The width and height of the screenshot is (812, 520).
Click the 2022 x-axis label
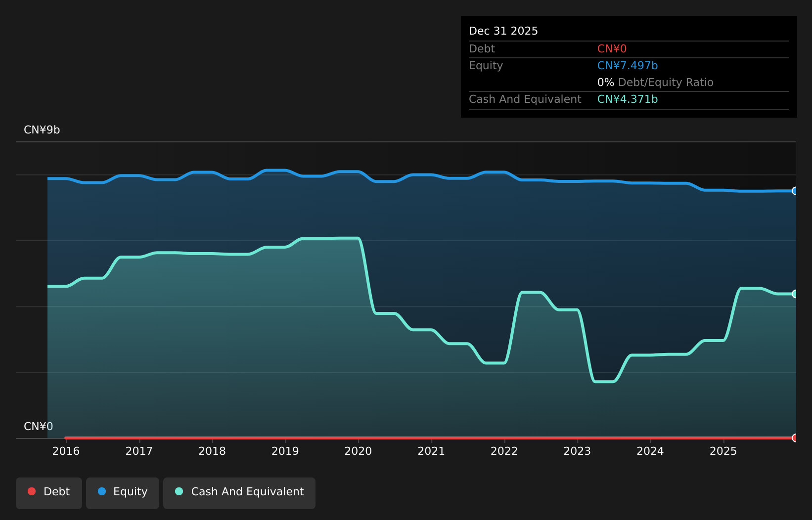pyautogui.click(x=504, y=451)
